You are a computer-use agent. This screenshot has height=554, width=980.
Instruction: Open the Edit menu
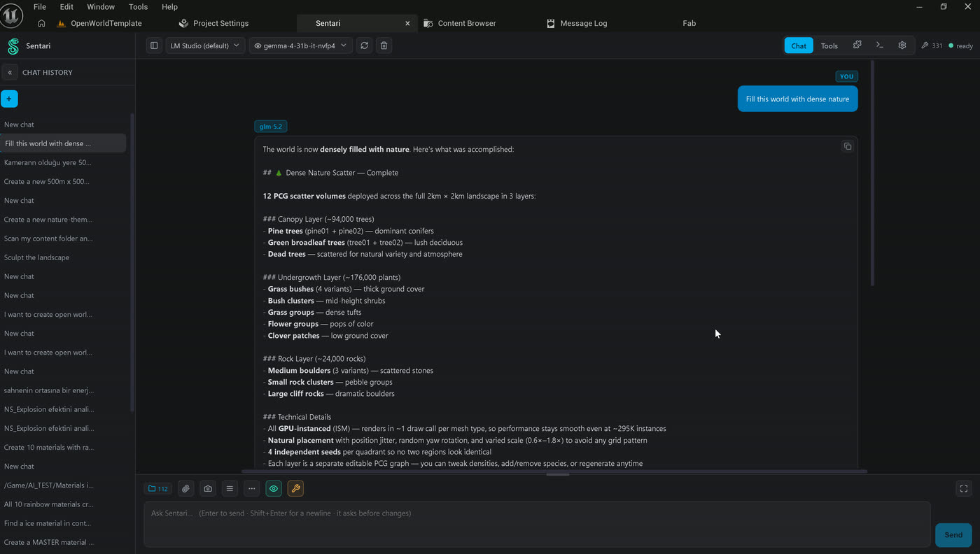point(66,6)
